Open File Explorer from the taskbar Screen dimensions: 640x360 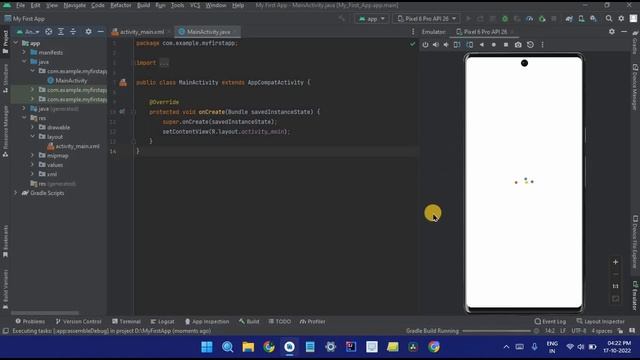coord(248,347)
